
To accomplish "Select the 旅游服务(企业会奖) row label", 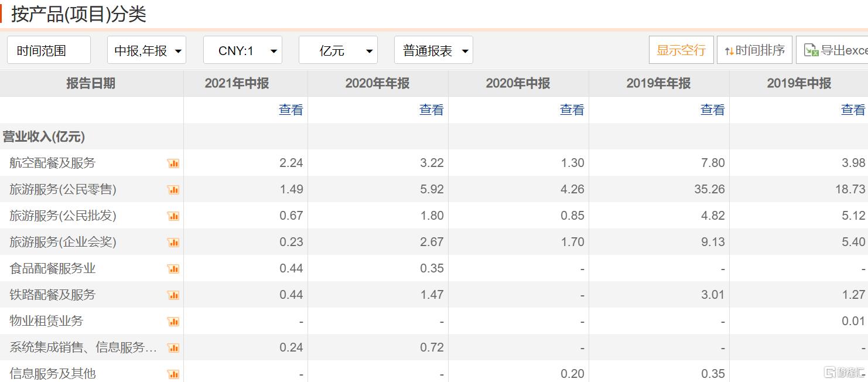I will [63, 242].
